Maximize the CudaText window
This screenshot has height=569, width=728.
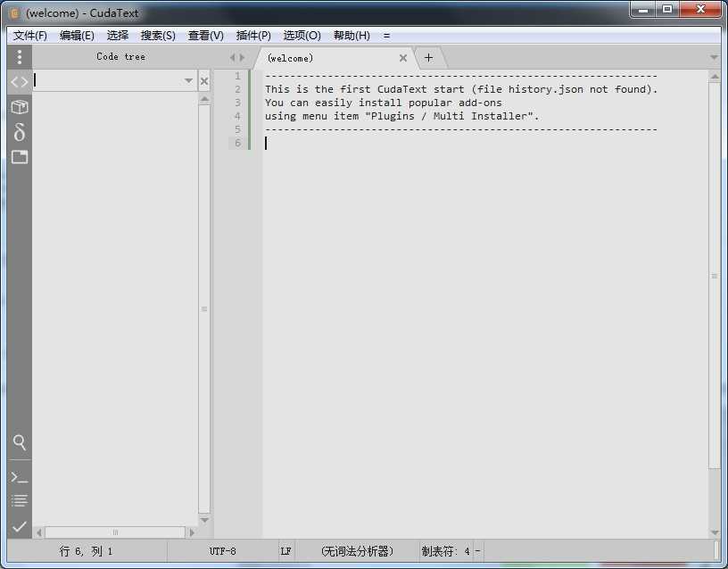click(x=667, y=9)
